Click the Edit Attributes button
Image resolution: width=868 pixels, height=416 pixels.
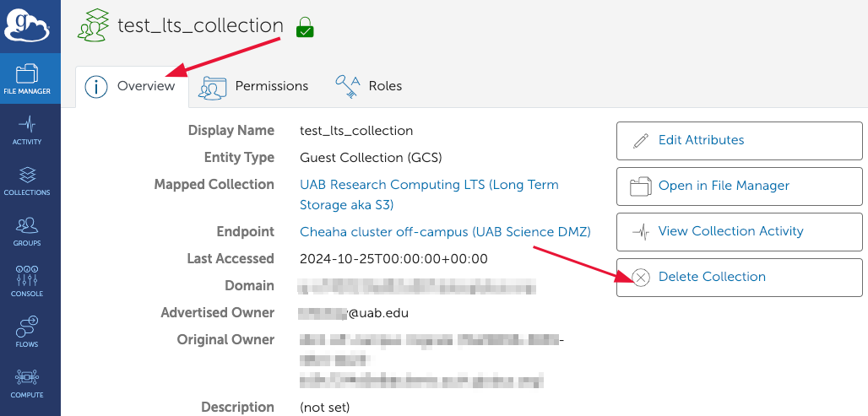[739, 140]
